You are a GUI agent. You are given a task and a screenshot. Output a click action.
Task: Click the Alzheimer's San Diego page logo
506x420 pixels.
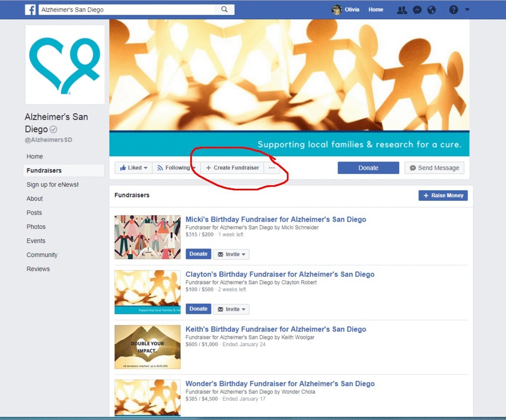click(x=65, y=65)
